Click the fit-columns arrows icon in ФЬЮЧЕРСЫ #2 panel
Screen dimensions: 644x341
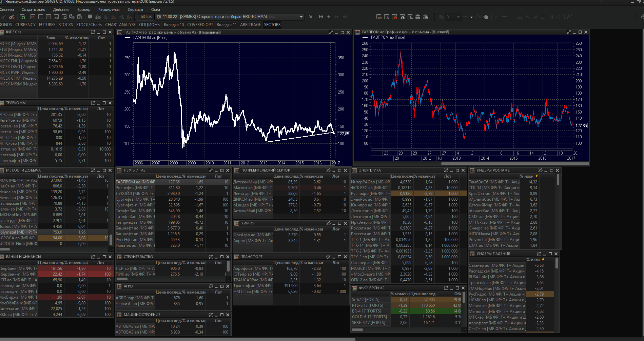click(446, 288)
